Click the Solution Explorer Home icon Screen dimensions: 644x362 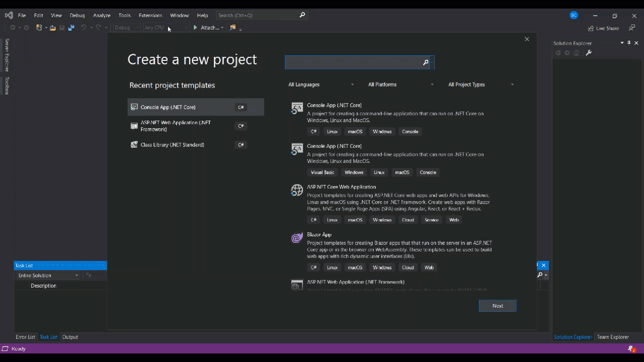point(577,53)
